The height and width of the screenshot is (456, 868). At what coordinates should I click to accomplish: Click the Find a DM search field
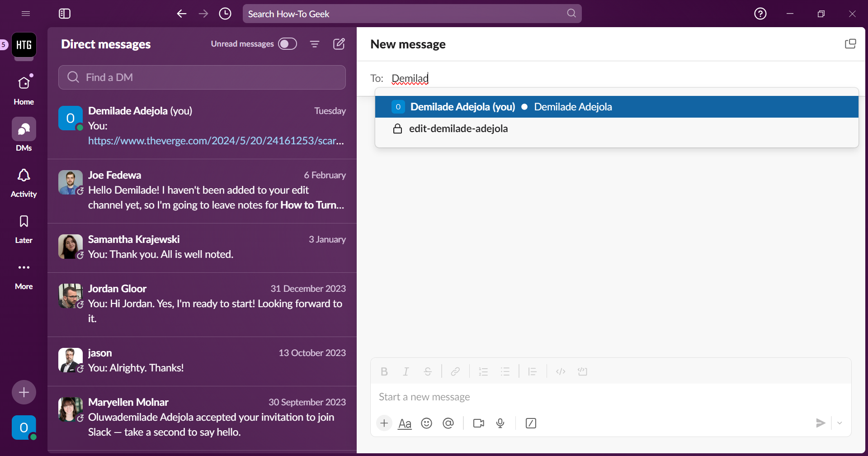(x=202, y=77)
